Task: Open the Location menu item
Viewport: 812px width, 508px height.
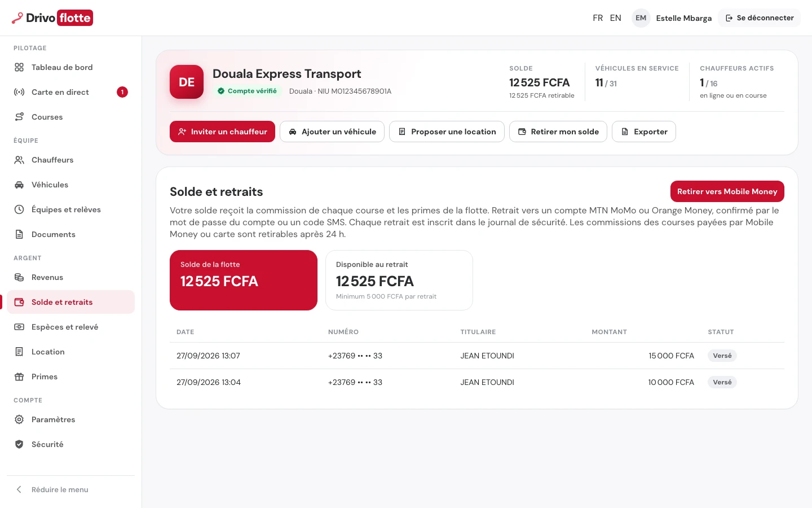Action: (71, 352)
